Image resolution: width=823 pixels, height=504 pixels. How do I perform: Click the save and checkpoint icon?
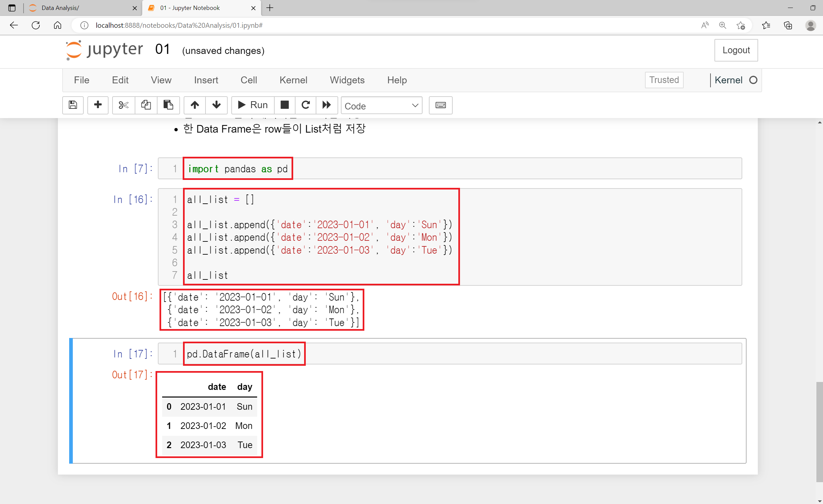tap(73, 105)
